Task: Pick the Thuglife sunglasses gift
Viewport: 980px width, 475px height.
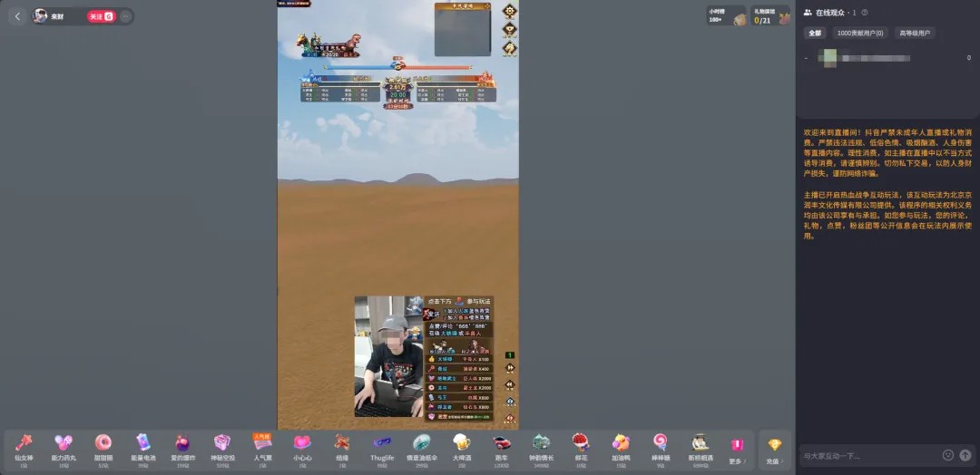Action: [x=382, y=445]
